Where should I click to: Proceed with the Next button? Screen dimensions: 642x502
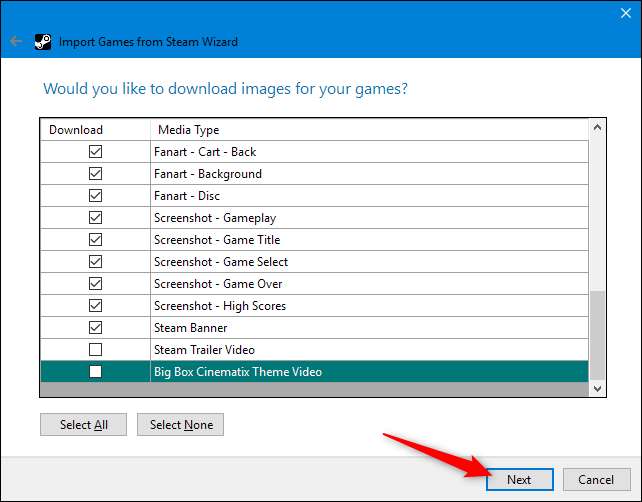[520, 479]
